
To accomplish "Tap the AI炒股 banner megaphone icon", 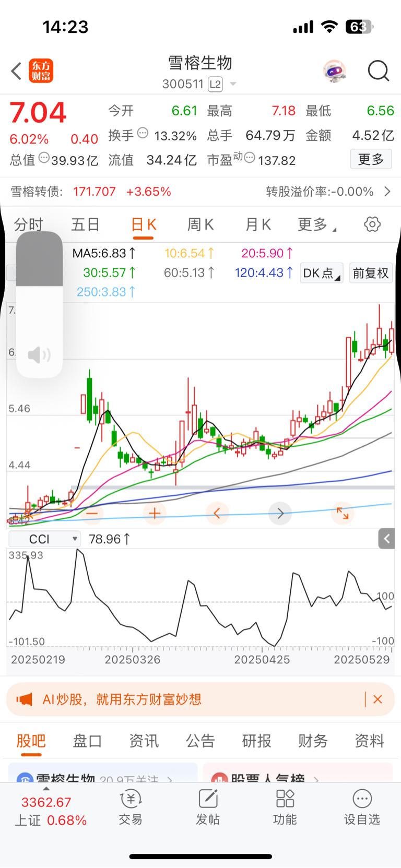I will (25, 699).
